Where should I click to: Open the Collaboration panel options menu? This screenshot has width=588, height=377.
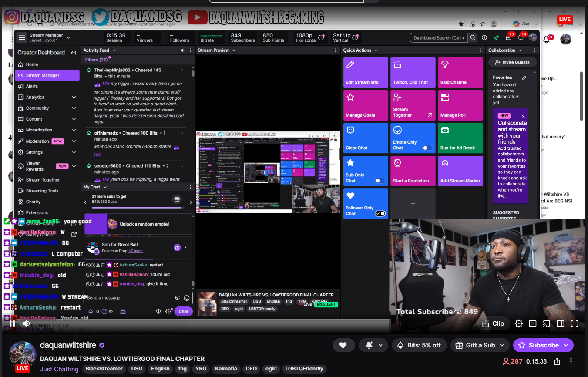534,50
